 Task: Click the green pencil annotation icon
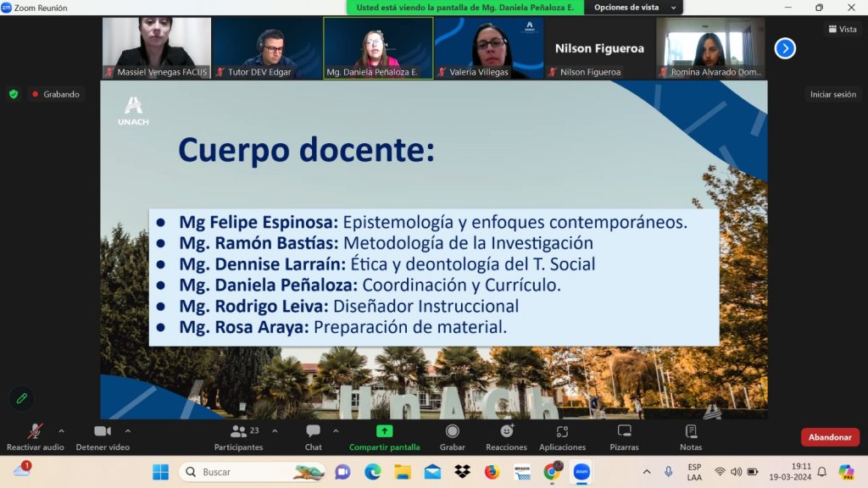(x=22, y=397)
